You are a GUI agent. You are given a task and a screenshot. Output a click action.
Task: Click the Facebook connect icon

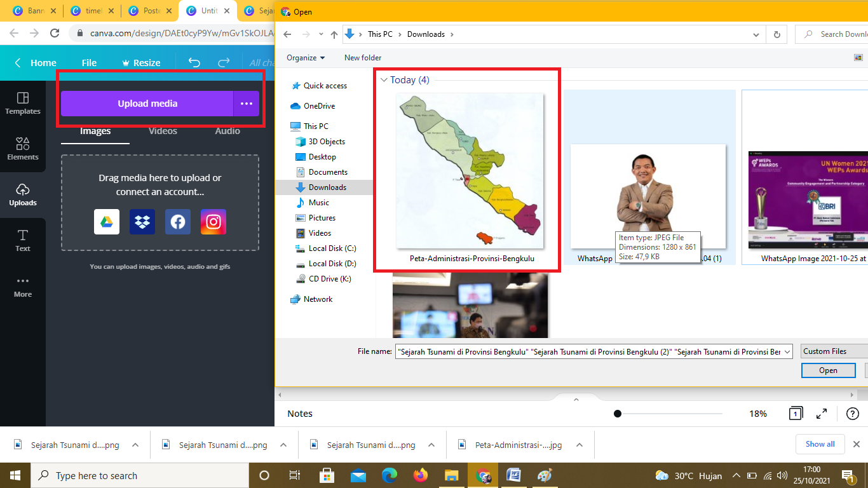click(x=178, y=222)
